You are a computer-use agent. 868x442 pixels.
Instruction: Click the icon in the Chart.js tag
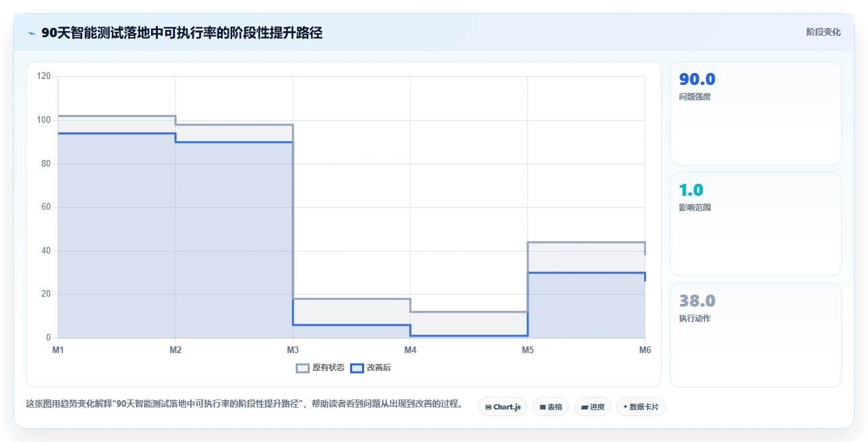489,407
